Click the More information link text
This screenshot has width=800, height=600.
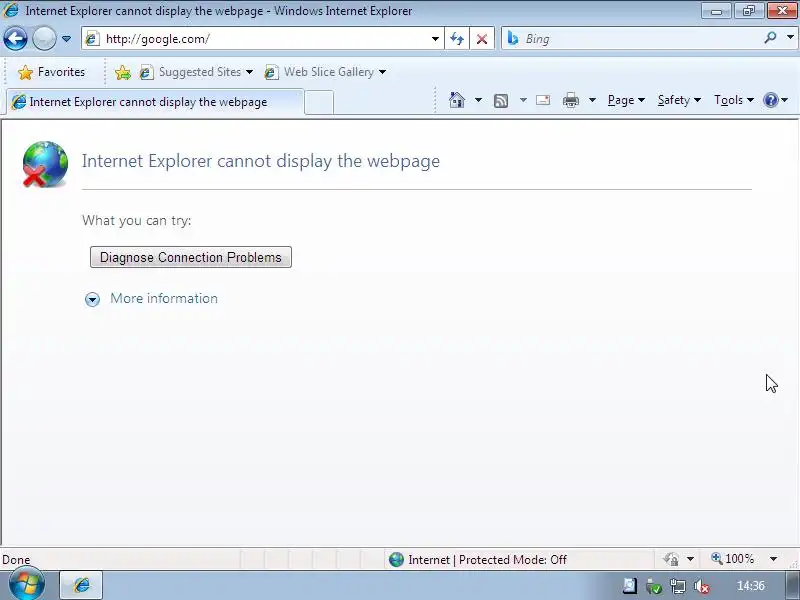point(164,298)
